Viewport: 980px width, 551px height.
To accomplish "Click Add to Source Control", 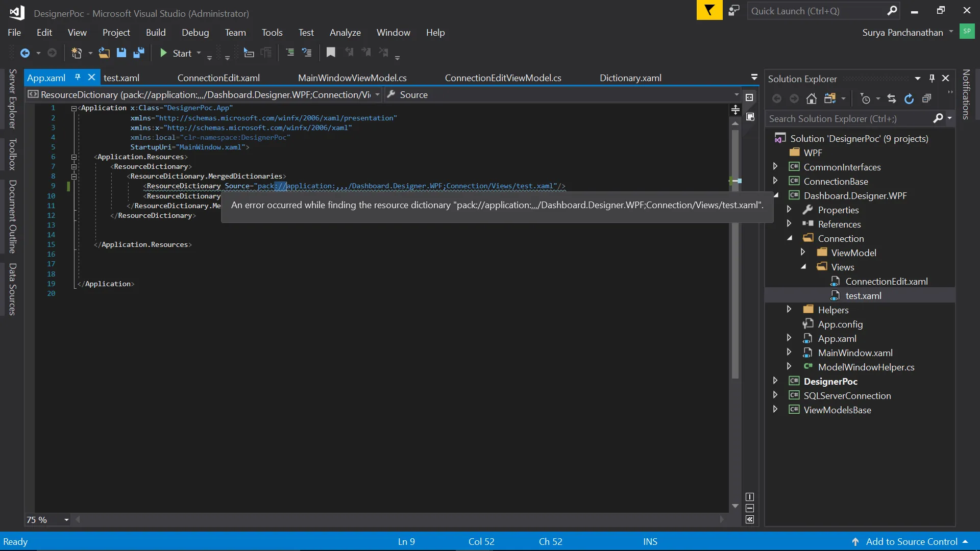I will (x=911, y=542).
